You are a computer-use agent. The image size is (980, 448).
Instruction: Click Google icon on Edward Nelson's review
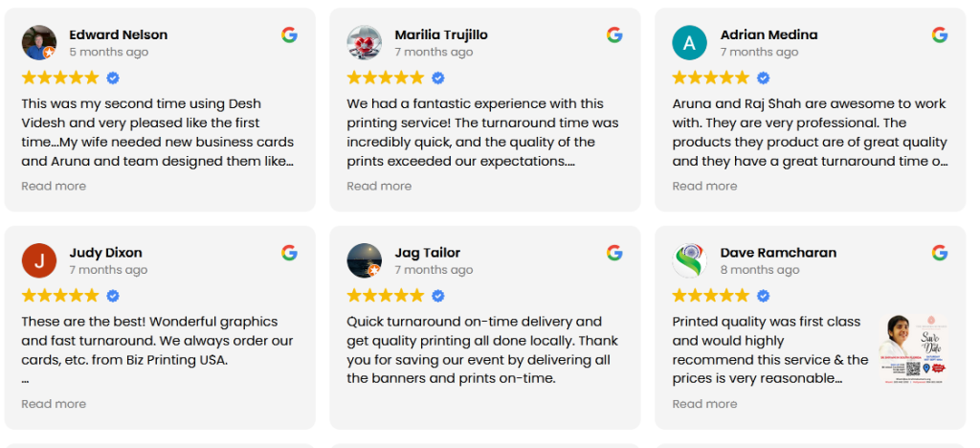289,34
